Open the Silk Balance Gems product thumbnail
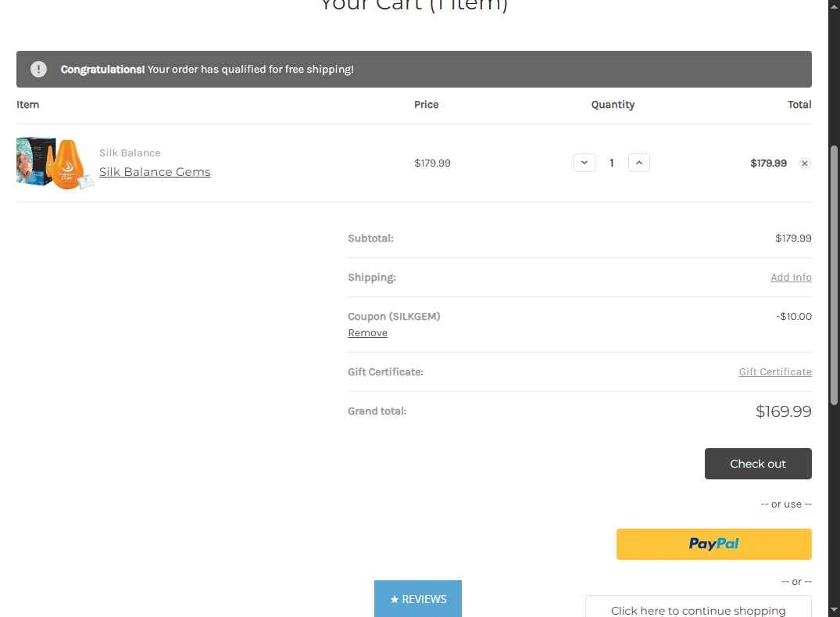Viewport: 840px width, 617px height. point(55,163)
